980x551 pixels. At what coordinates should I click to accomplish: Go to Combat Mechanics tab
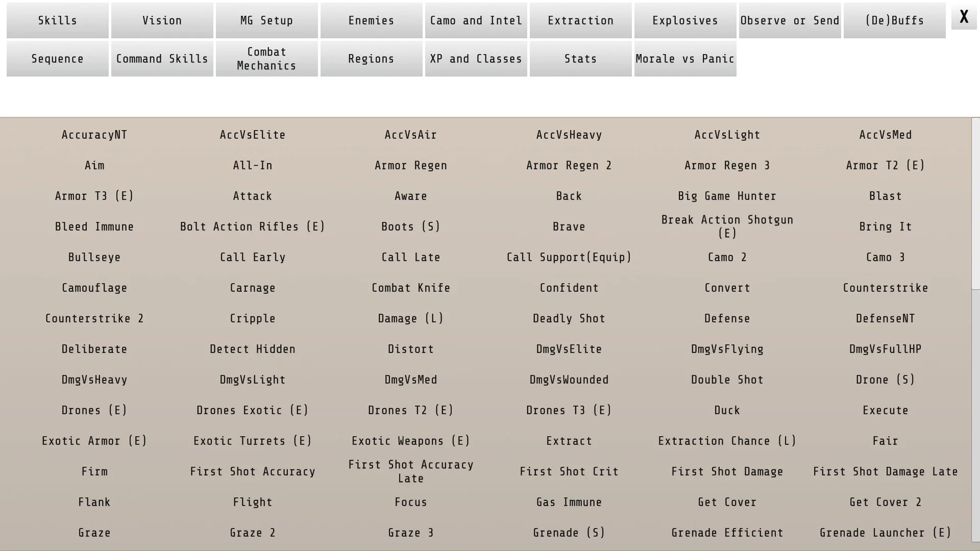(267, 59)
